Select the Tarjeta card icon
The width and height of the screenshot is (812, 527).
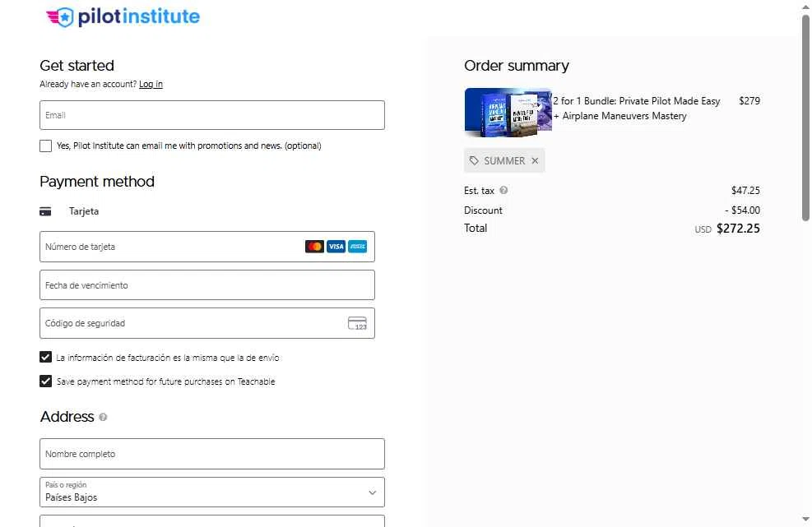point(45,211)
